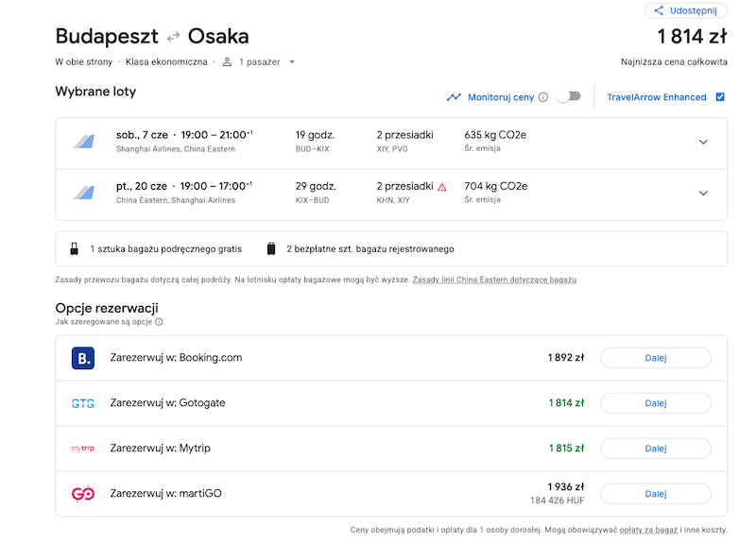Click the Udostępnij button
Viewport: 756px width, 543px height.
[x=686, y=10]
